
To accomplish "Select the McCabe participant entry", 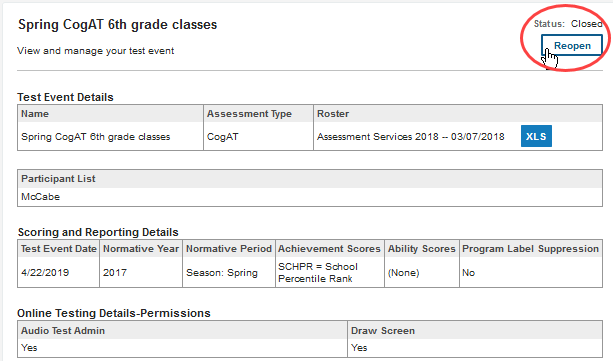I will pos(40,197).
